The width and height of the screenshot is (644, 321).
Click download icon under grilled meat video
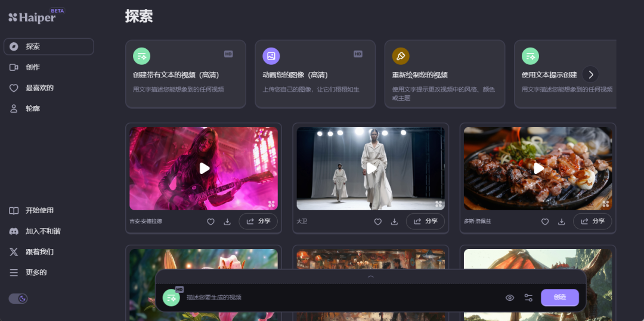click(x=561, y=222)
